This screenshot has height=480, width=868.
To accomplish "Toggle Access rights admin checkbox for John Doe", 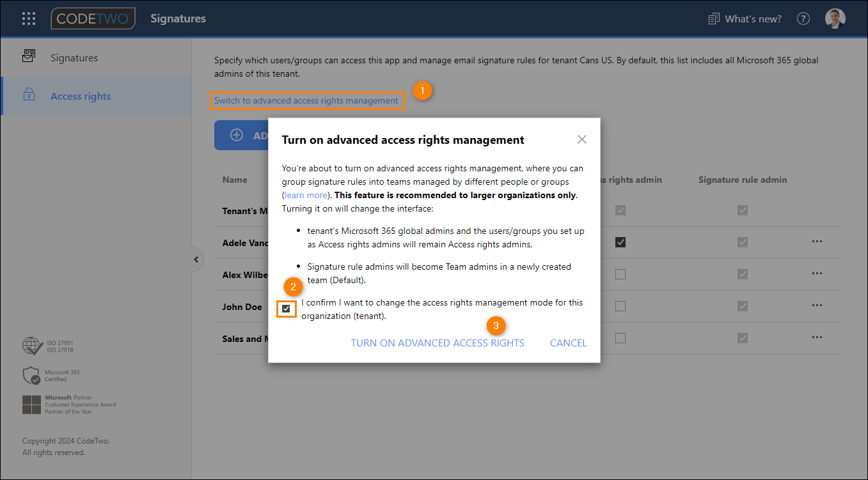I will (620, 306).
